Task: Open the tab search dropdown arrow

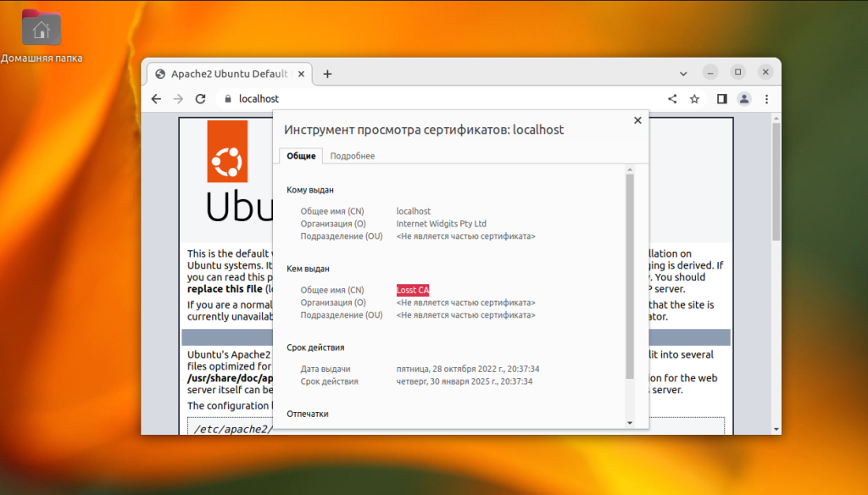Action: pos(683,73)
